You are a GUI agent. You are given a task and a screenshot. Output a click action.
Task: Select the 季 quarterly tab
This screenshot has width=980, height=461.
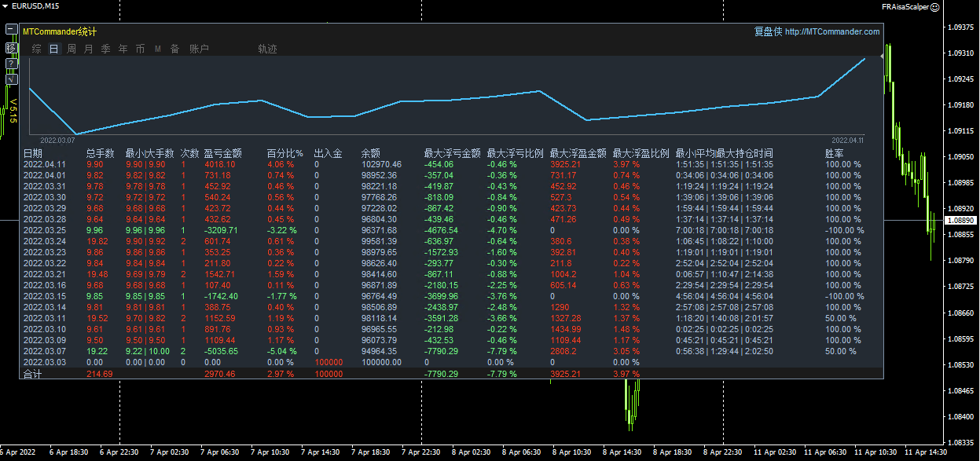pyautogui.click(x=105, y=49)
